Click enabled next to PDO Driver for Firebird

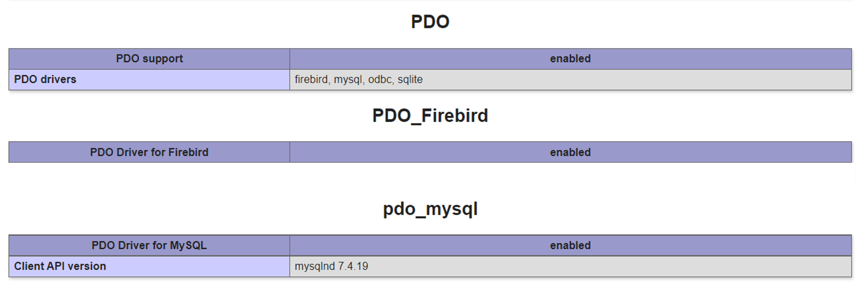click(571, 152)
